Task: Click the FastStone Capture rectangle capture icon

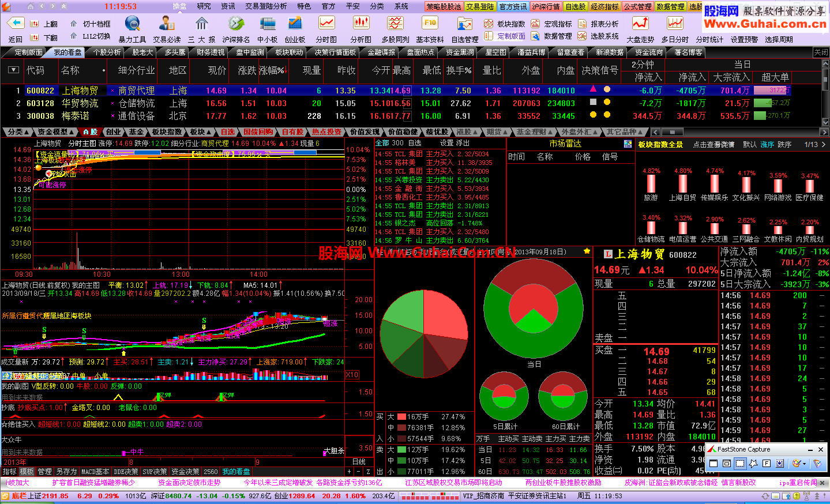Action: pos(739,463)
